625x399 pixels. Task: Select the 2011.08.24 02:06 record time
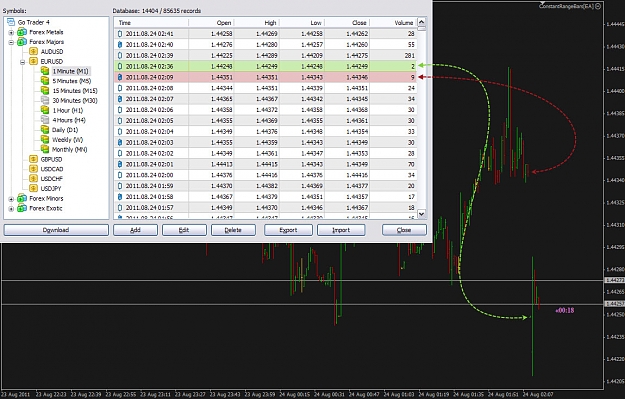point(149,110)
